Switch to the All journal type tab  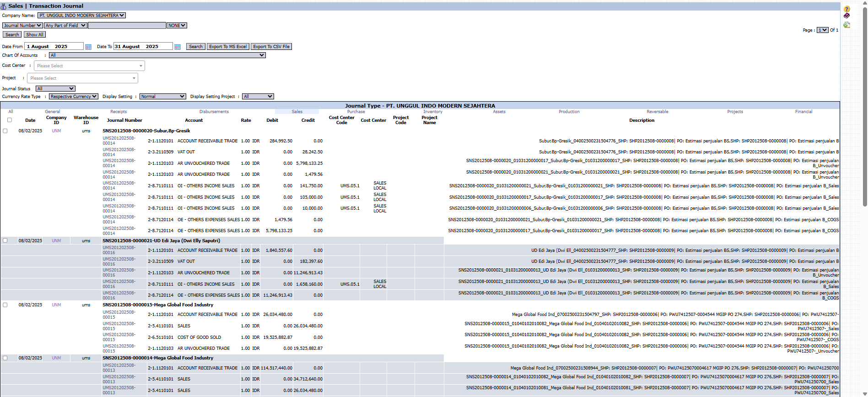11,112
